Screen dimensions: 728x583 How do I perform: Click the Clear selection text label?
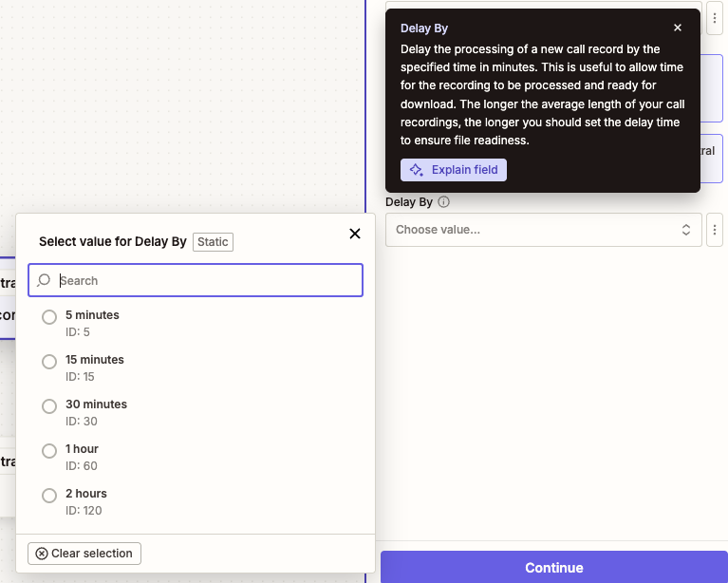click(x=92, y=554)
